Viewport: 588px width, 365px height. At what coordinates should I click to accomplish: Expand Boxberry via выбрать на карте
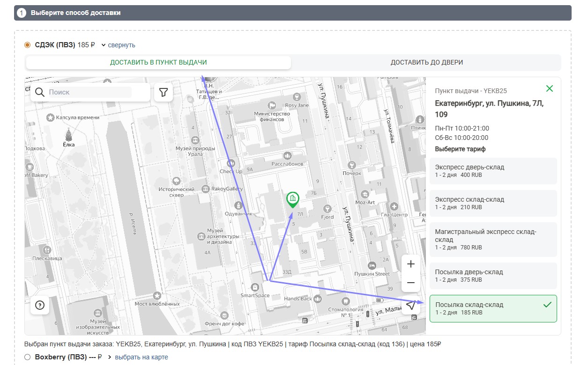(141, 357)
